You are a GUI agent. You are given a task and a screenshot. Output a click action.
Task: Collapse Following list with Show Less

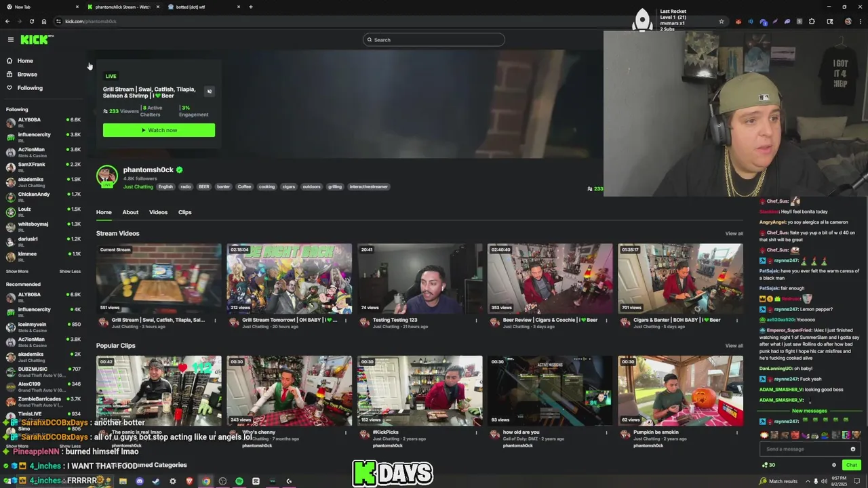click(70, 271)
